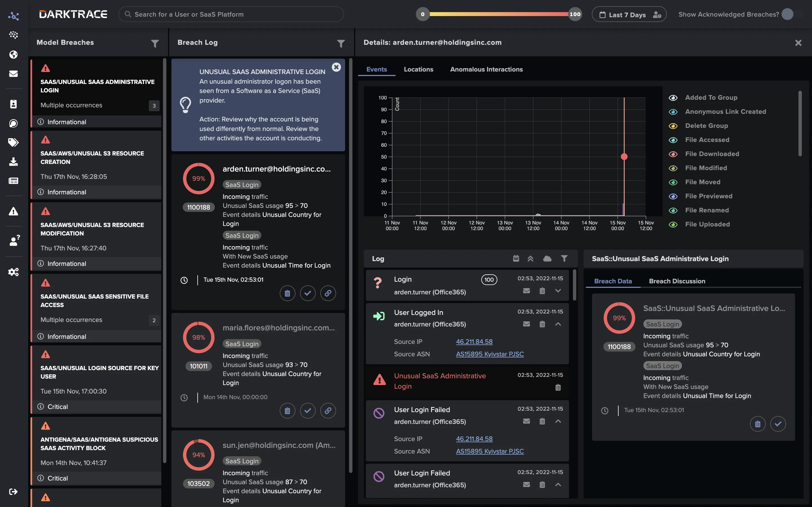Viewport: 812px width, 507px height.
Task: Switch to the Locations tab
Action: 418,69
